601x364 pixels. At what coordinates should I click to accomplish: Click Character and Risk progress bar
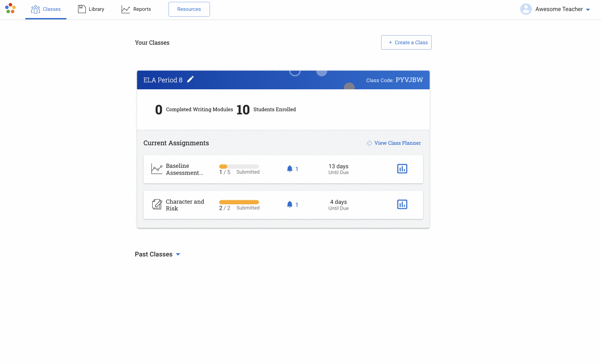pos(239,202)
